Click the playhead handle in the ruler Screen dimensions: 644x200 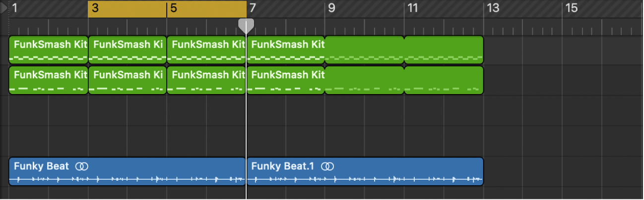tap(246, 25)
